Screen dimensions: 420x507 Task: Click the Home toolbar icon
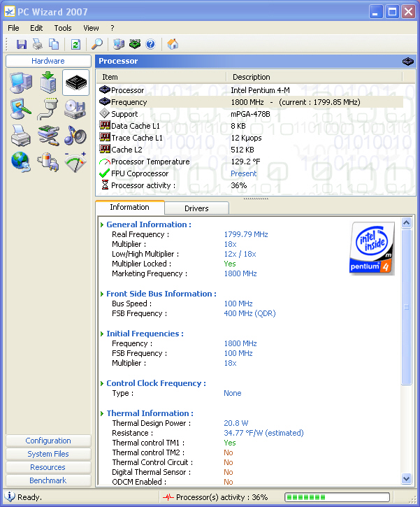click(173, 44)
